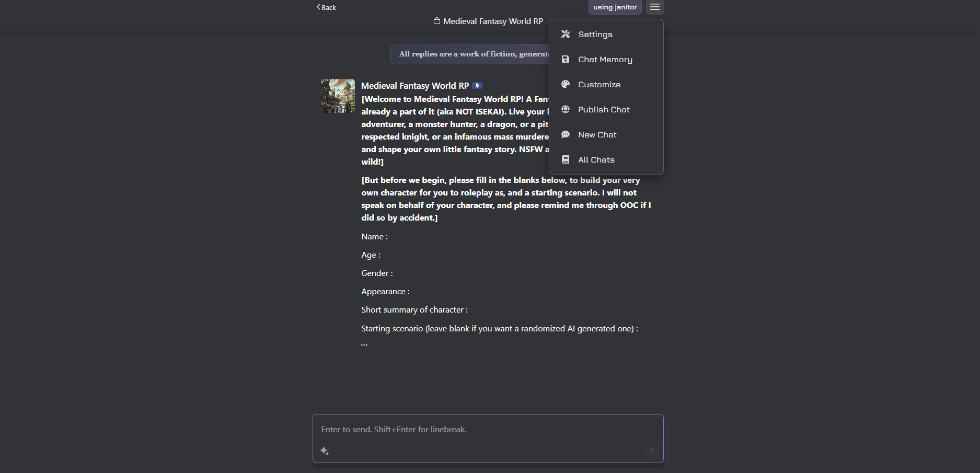This screenshot has width=980, height=473.
Task: Click the message input text box
Action: (x=488, y=430)
